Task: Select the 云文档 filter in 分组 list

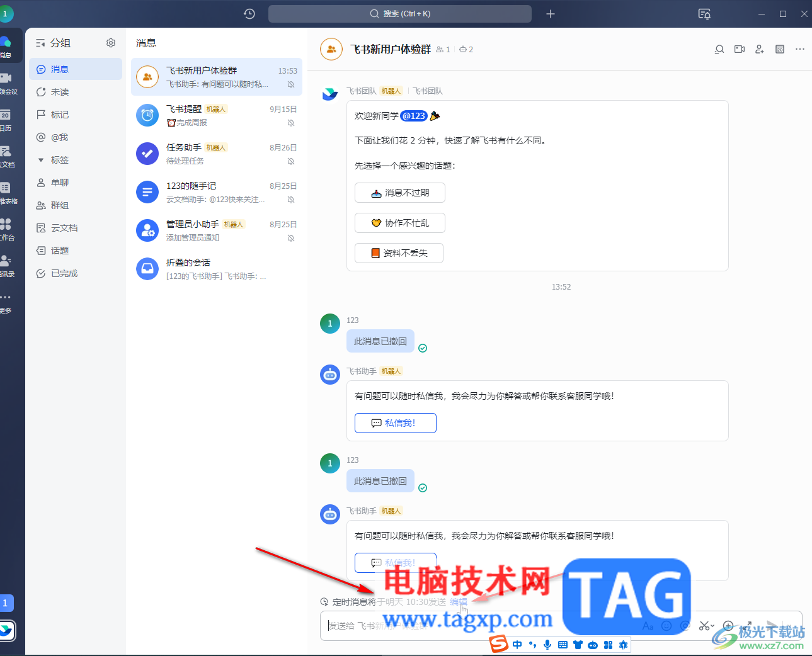Action: (x=76, y=228)
